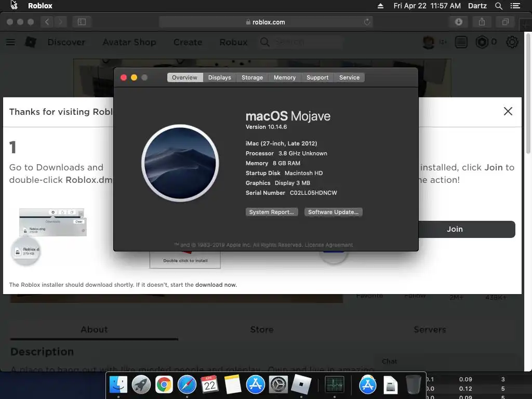Show Safari tab overview button
This screenshot has width=532, height=399.
coord(505,22)
